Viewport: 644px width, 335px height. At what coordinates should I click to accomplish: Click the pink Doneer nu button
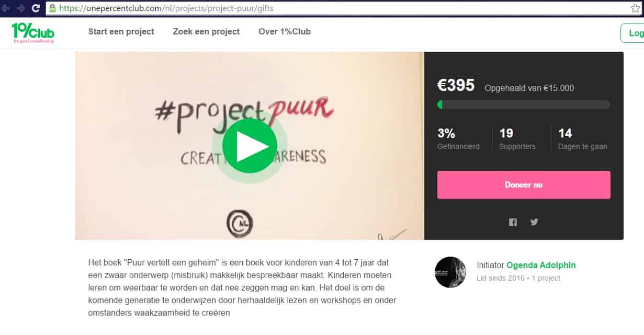524,185
